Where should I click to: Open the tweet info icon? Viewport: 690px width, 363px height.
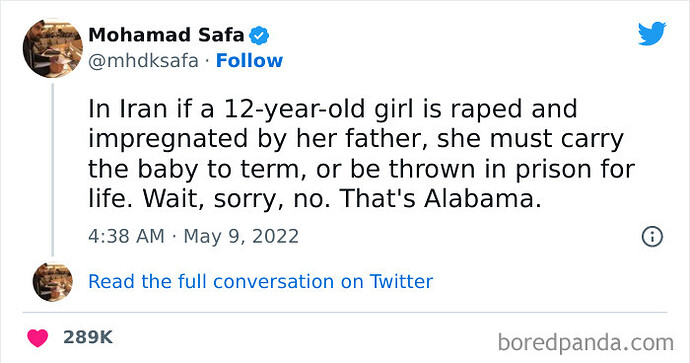tap(652, 237)
